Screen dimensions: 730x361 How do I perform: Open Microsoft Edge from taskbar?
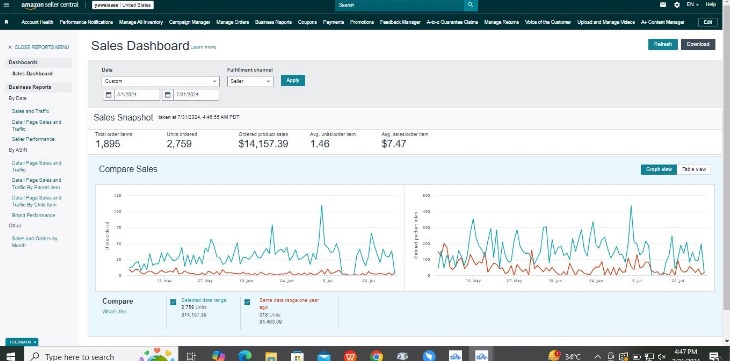[x=244, y=356]
